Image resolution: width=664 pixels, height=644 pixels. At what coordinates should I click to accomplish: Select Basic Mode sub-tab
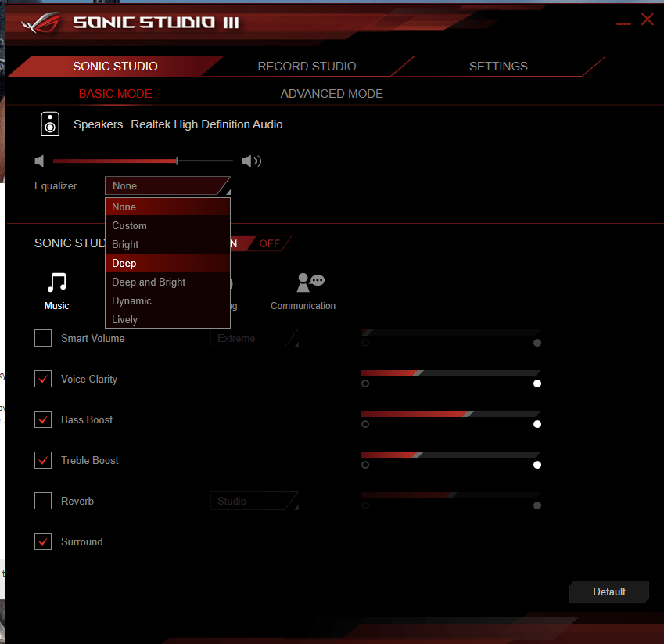[x=115, y=94]
